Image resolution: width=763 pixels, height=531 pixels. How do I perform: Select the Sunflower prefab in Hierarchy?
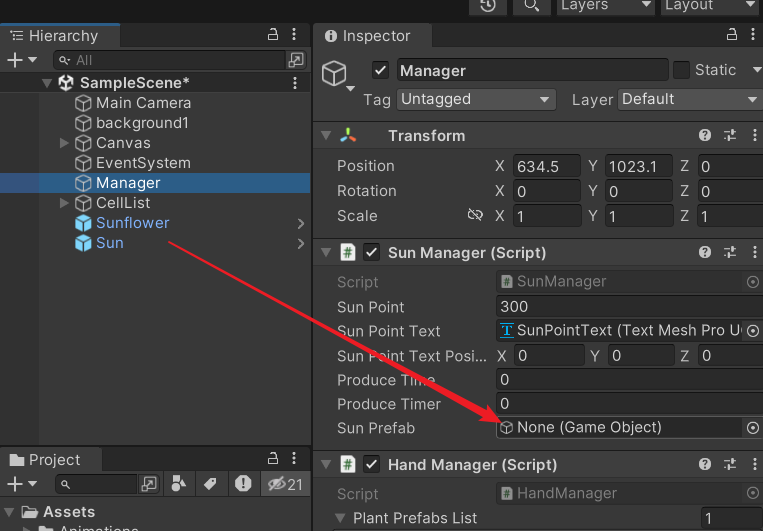pyautogui.click(x=132, y=223)
